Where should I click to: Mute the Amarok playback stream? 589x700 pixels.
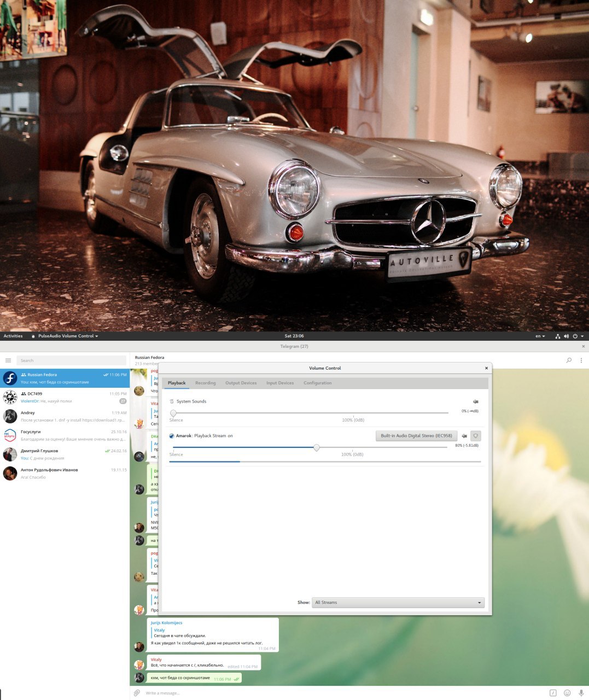click(x=464, y=436)
